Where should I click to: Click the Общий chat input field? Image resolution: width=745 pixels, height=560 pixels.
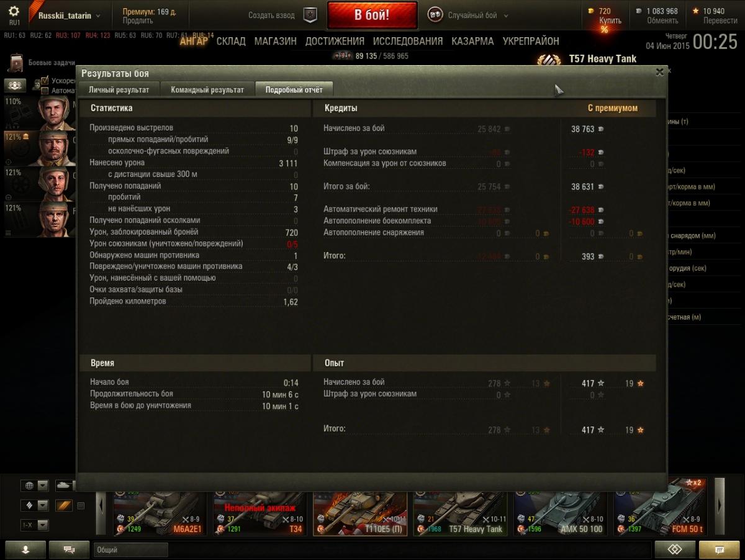point(131,549)
